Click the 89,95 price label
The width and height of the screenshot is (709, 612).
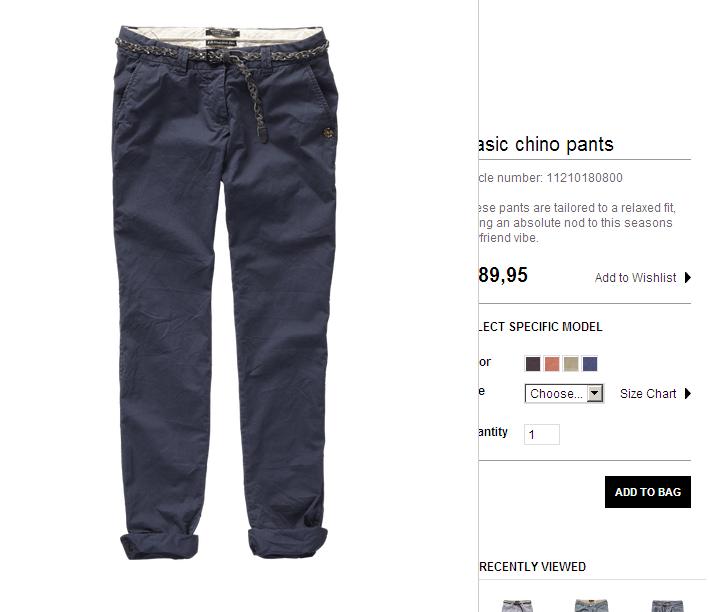point(503,275)
